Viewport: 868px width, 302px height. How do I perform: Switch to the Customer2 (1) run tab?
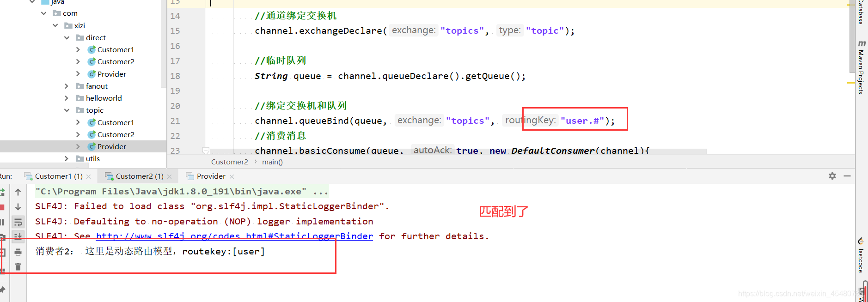[139, 176]
